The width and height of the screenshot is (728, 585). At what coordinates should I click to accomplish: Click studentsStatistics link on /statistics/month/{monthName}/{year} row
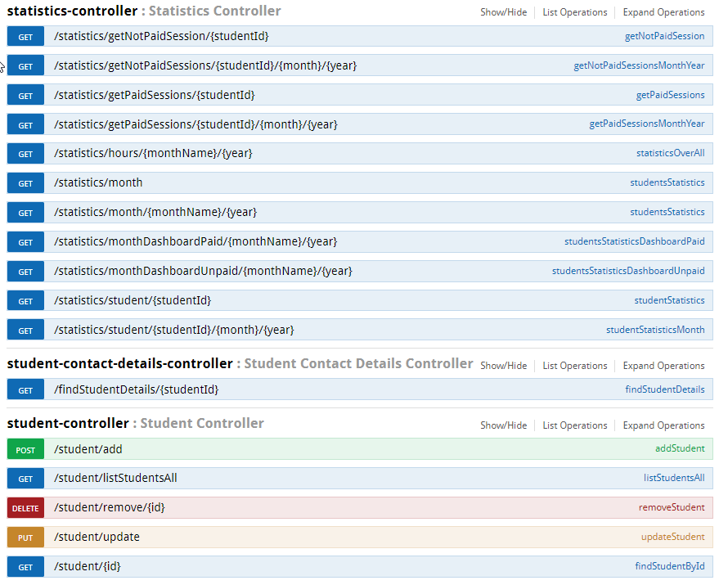[x=667, y=212]
